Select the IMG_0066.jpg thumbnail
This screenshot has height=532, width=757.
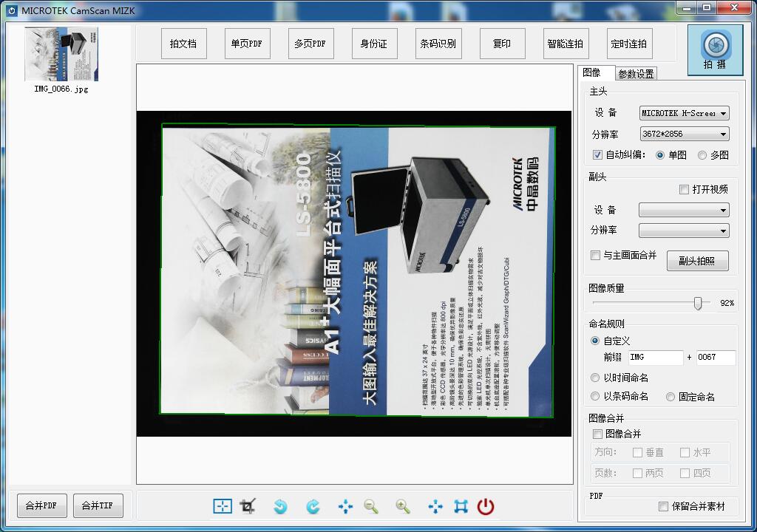61,54
